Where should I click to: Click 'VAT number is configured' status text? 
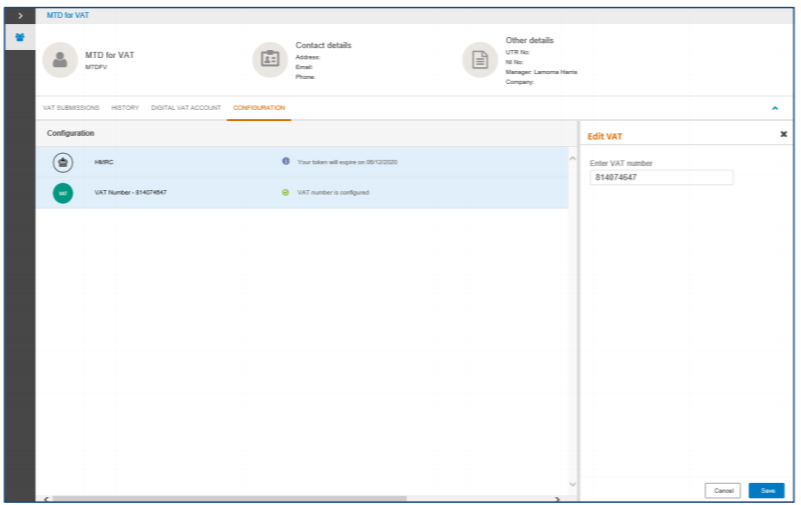click(333, 193)
